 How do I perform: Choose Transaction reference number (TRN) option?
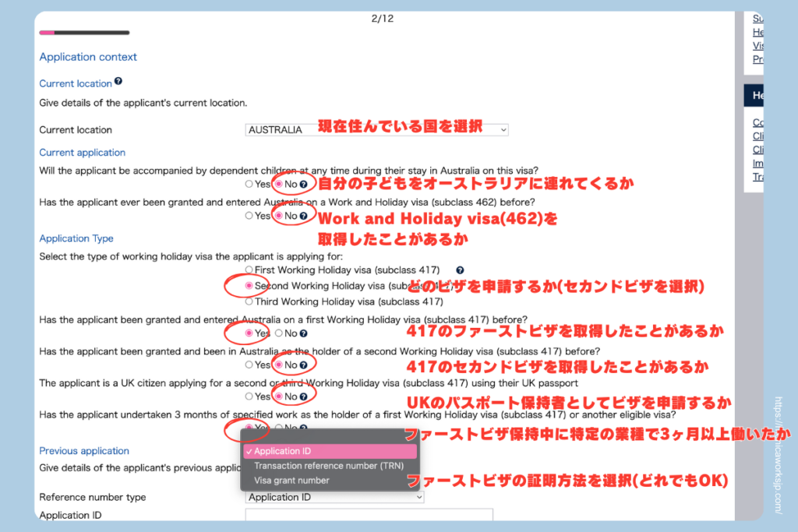[330, 466]
